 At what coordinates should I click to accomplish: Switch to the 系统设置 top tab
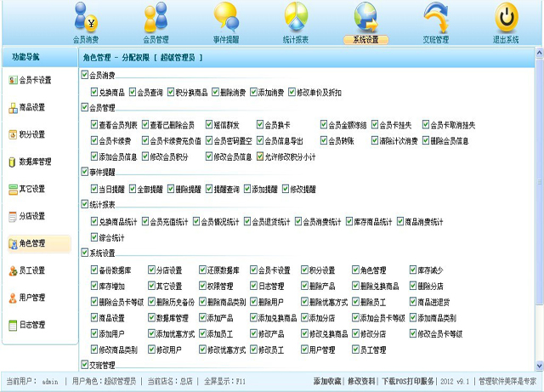click(x=365, y=39)
